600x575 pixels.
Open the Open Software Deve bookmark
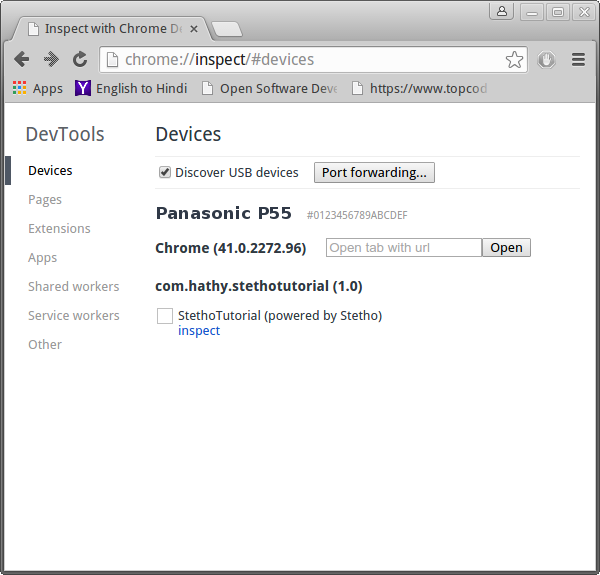click(x=270, y=88)
